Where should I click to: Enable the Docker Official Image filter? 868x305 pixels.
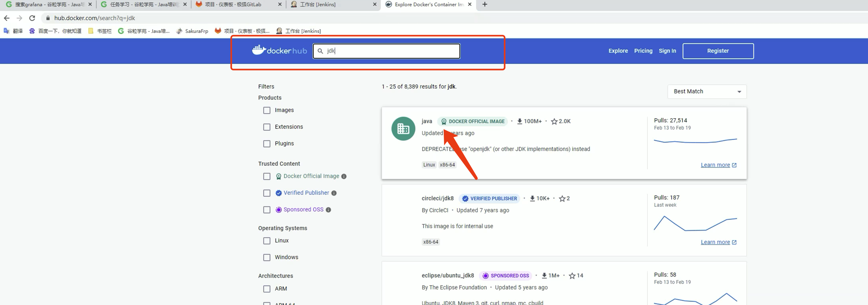click(267, 176)
